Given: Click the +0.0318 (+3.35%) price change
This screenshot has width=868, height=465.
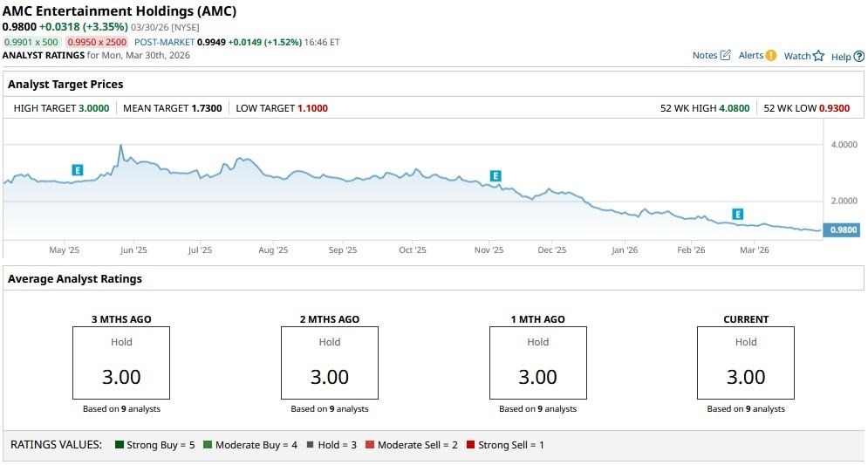Looking at the screenshot, I should 84,27.
